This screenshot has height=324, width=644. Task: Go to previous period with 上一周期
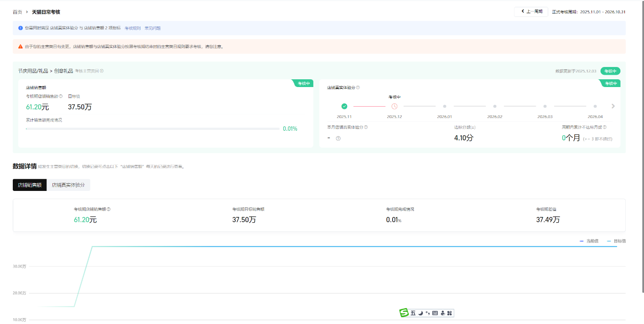click(x=531, y=12)
